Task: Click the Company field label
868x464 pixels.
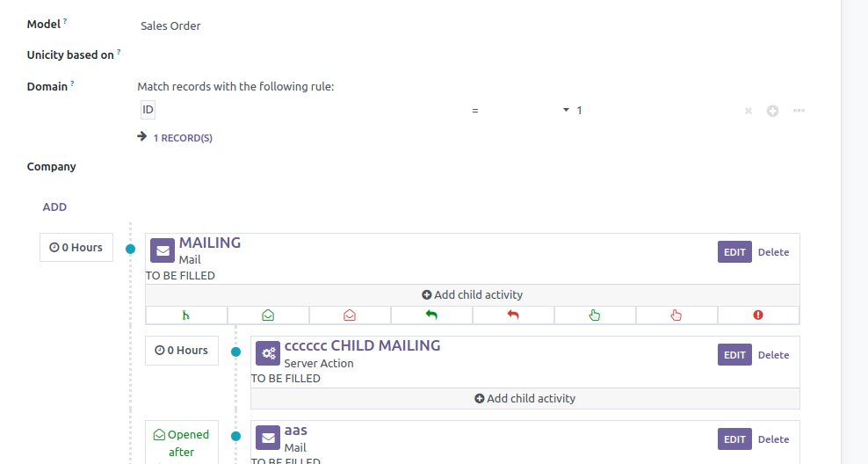Action: point(52,167)
